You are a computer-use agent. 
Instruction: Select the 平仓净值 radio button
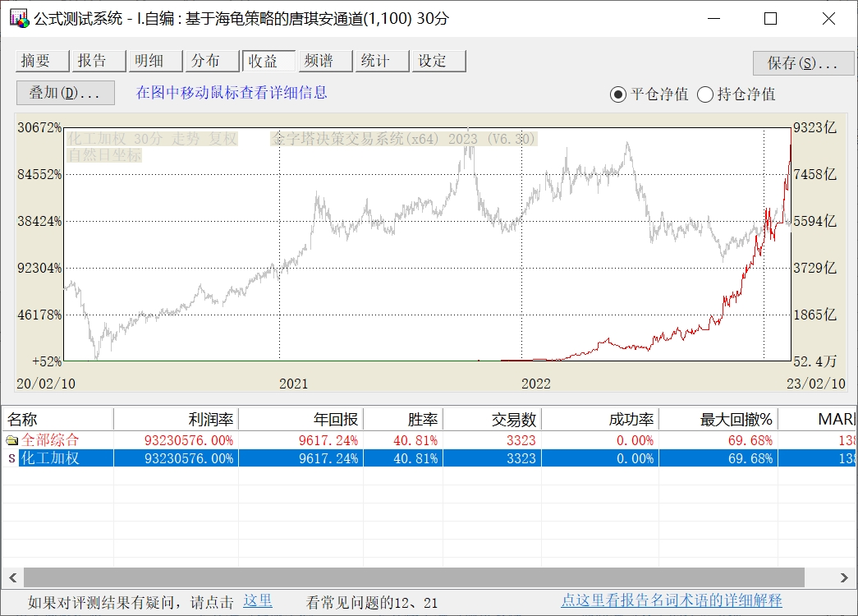[618, 94]
